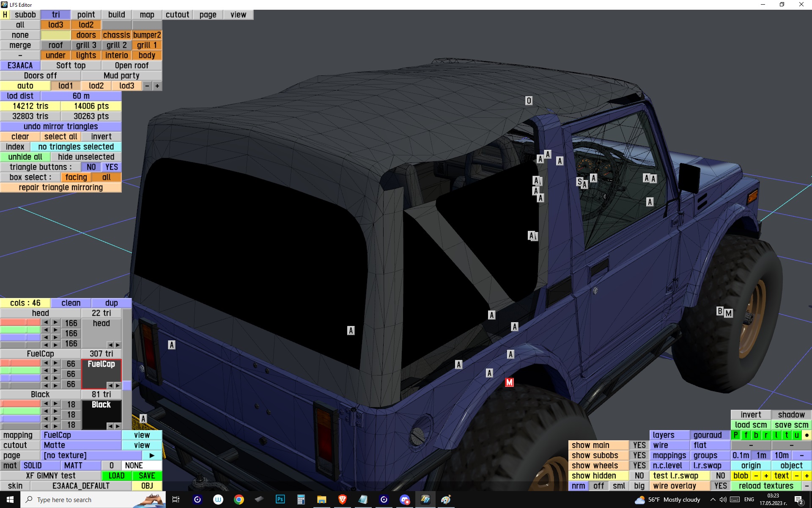Click the plus button next to blob
The height and width of the screenshot is (508, 812).
coord(766,475)
